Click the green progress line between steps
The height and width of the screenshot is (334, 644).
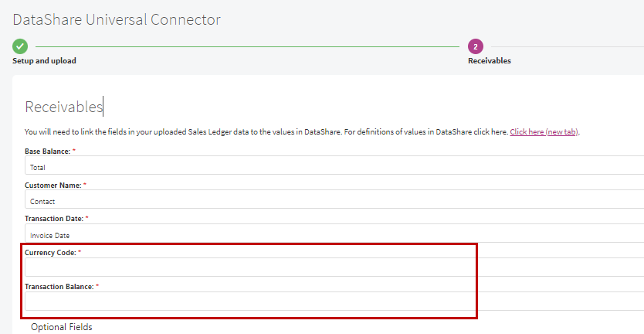click(247, 46)
